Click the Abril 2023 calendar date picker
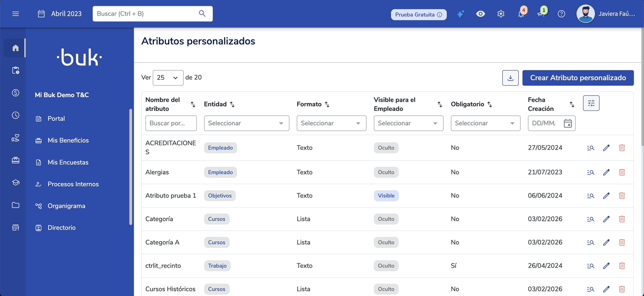Viewport: 644px width, 296px height. point(60,14)
